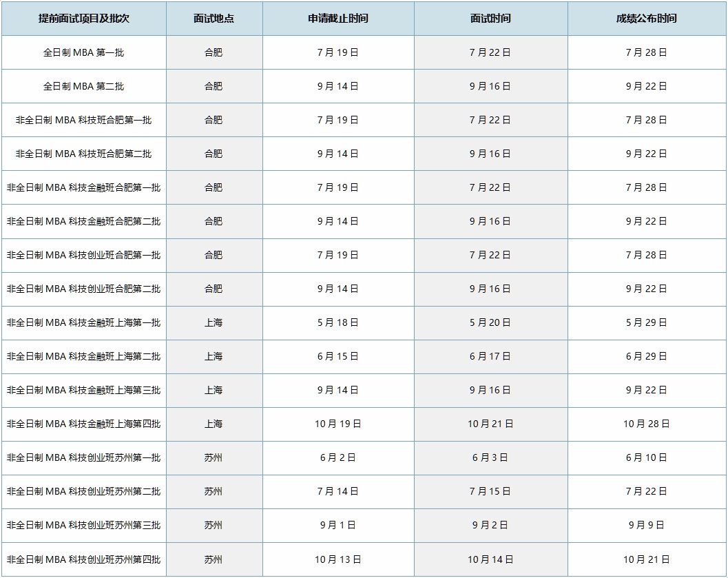Select 非全日制 MBA 科技班合肥第一批 cell
Screen dimensions: 728x578
[x=83, y=121]
